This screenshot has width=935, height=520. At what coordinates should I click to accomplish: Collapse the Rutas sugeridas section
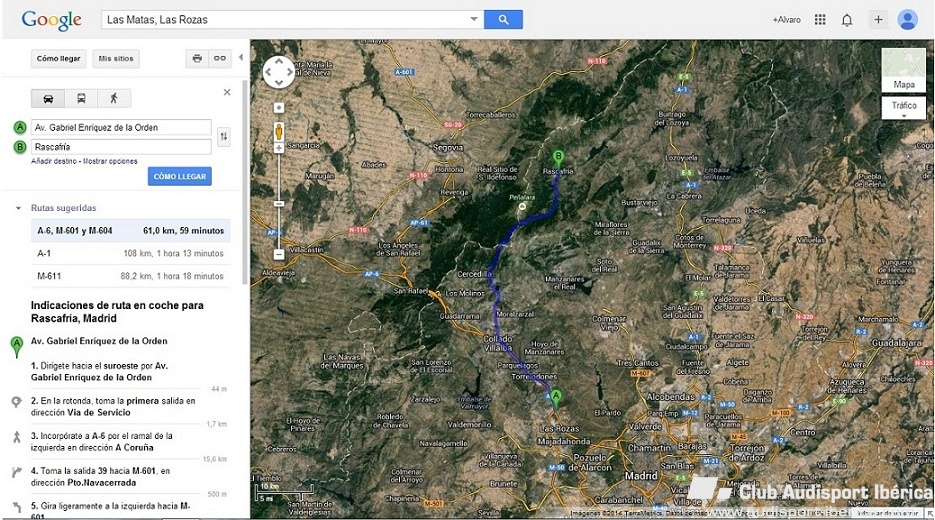(x=18, y=208)
